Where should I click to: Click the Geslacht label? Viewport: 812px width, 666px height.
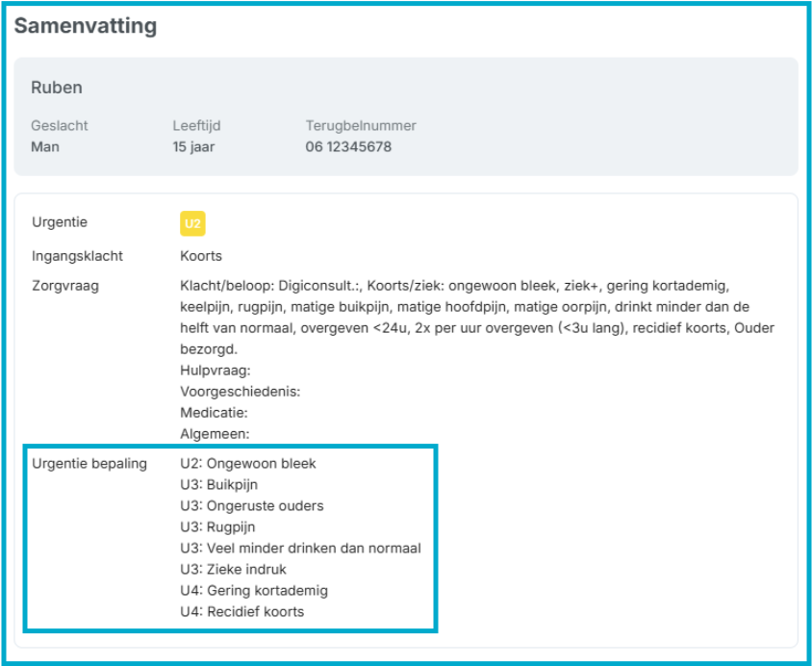coord(60,125)
